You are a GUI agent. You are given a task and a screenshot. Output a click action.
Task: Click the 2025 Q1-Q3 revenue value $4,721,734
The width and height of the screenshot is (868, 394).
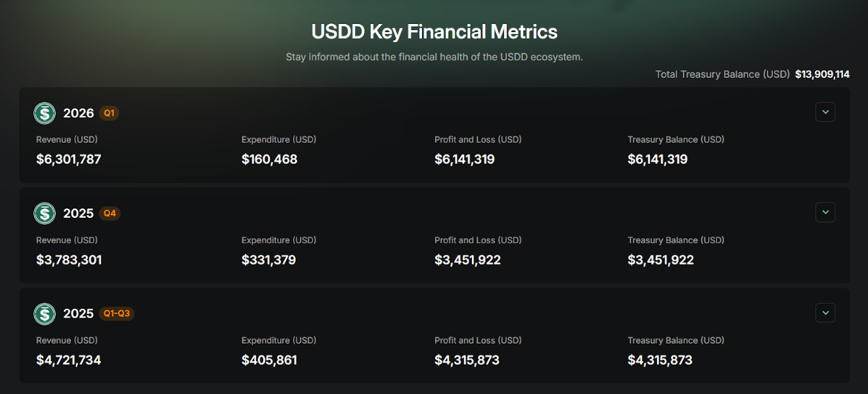(x=68, y=361)
